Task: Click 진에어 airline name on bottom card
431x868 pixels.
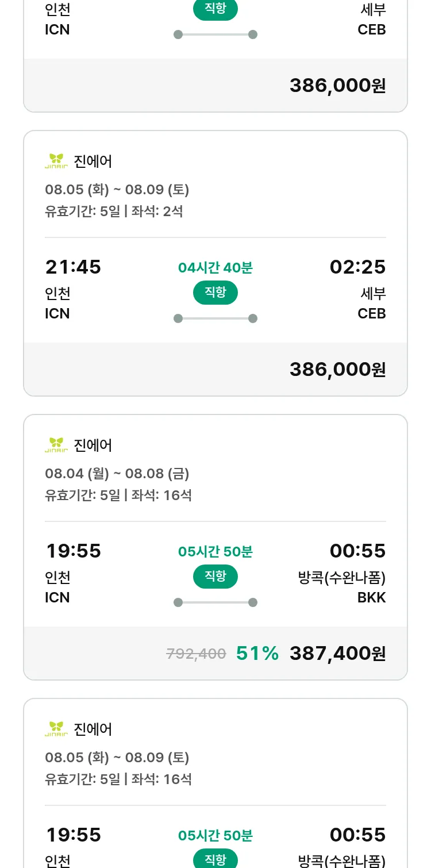Action: click(x=93, y=729)
